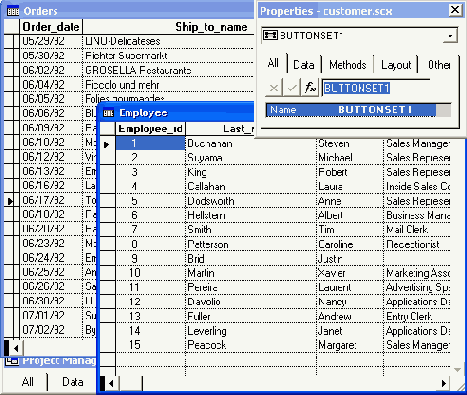Click the Employee_id column header
The width and height of the screenshot is (467, 395).
point(150,129)
